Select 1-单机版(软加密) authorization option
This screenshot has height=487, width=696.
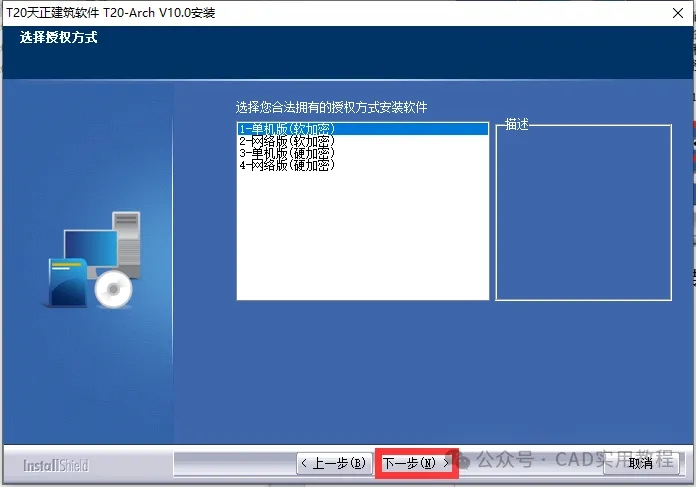tap(362, 129)
